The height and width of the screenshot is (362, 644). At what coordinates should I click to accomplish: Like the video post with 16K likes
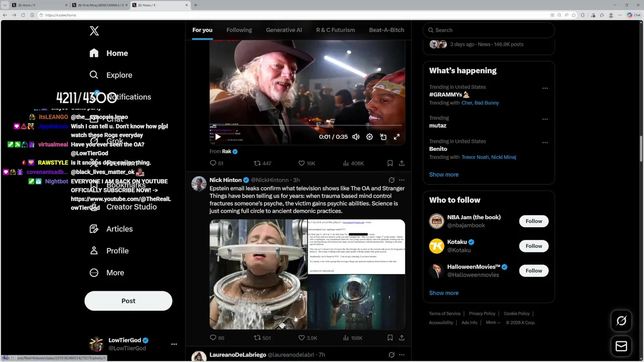[307, 163]
